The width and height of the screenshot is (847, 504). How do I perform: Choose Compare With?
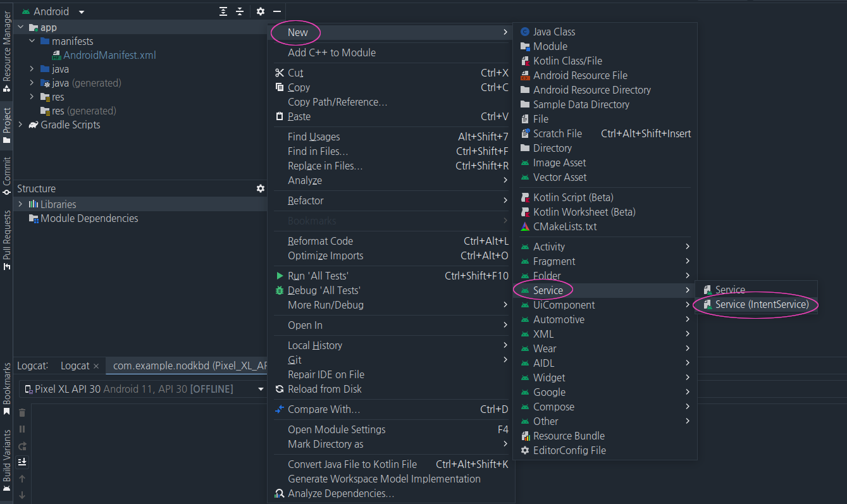(x=391, y=409)
